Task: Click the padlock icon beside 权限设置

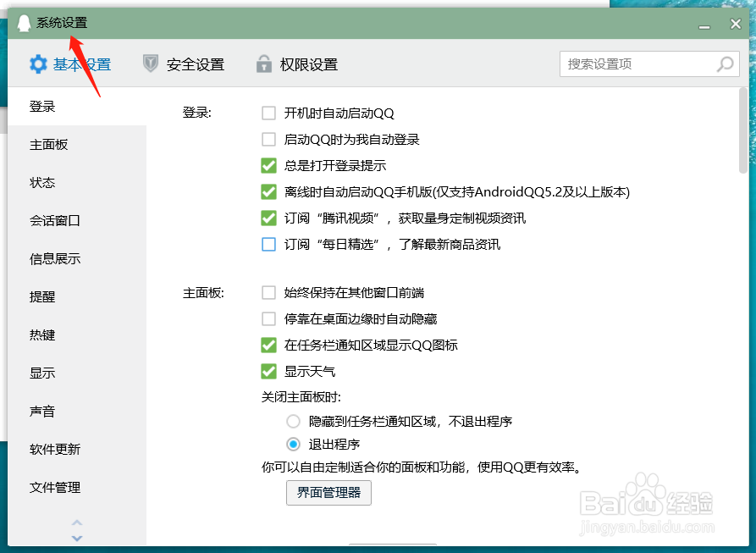Action: coord(264,64)
